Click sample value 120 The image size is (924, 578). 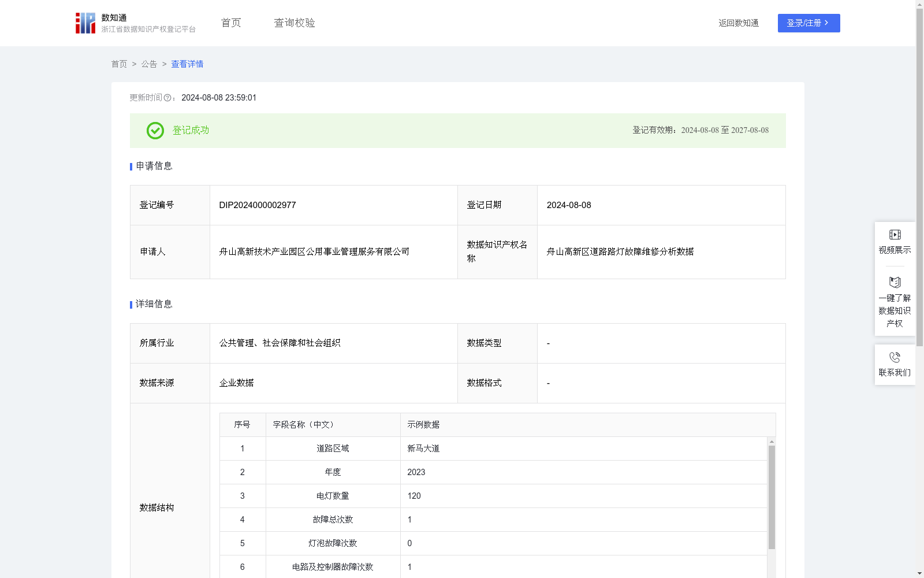coord(414,496)
